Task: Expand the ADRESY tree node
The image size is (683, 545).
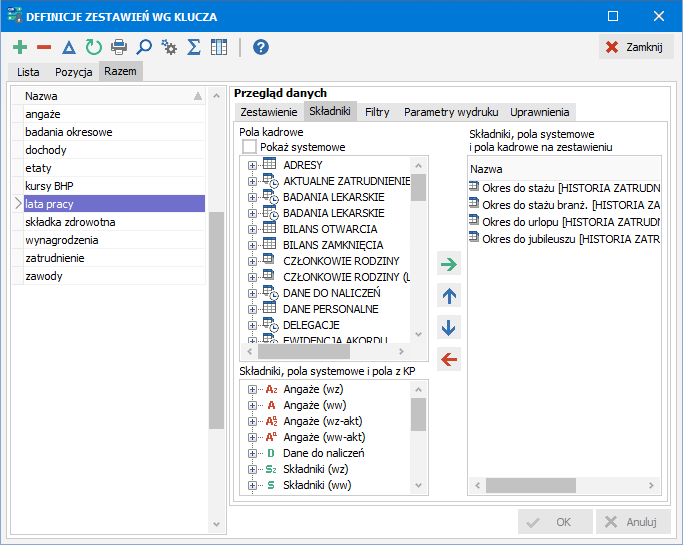Action: 252,165
